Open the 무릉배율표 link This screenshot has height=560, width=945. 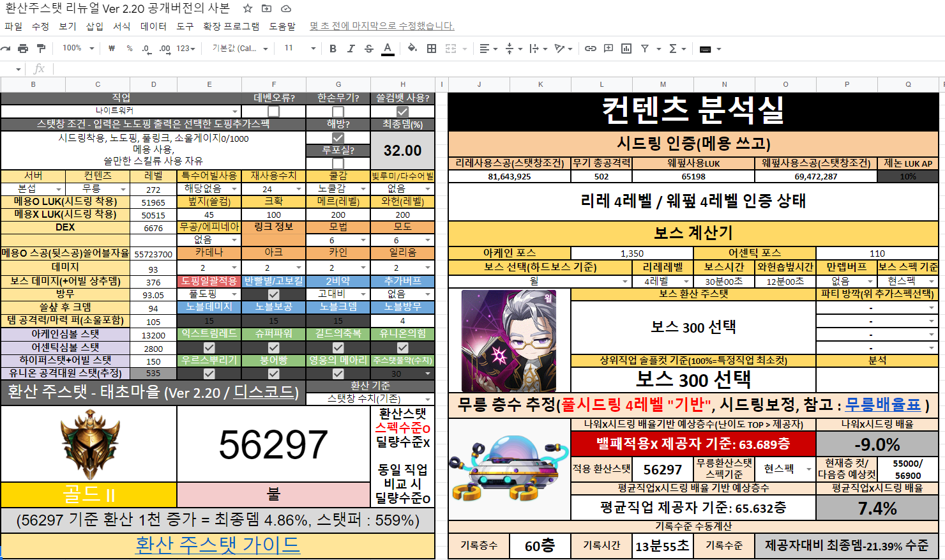(883, 404)
